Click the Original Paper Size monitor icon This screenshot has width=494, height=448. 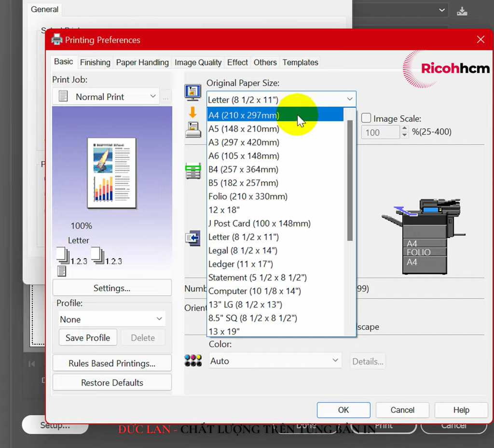(193, 92)
